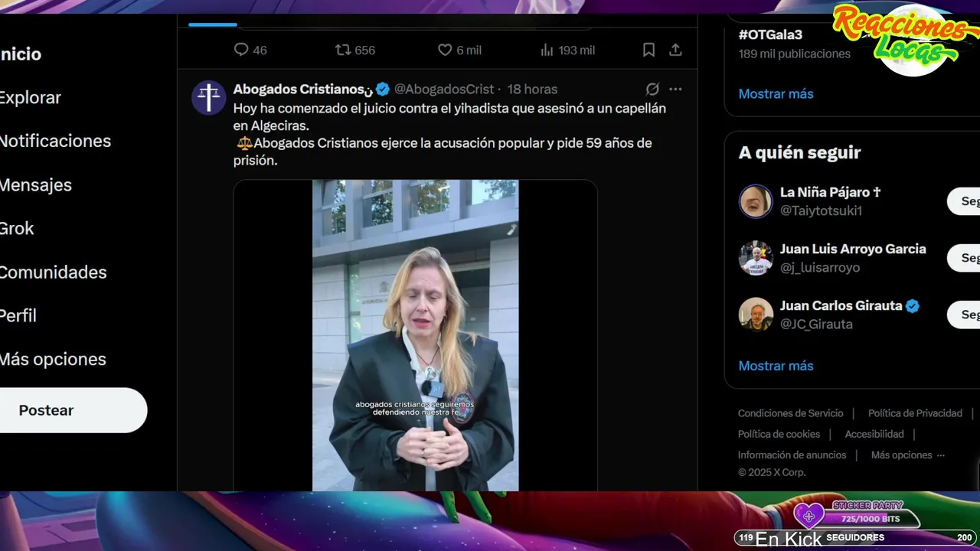Open Política de Privacidad link
980x551 pixels.
[x=915, y=413]
